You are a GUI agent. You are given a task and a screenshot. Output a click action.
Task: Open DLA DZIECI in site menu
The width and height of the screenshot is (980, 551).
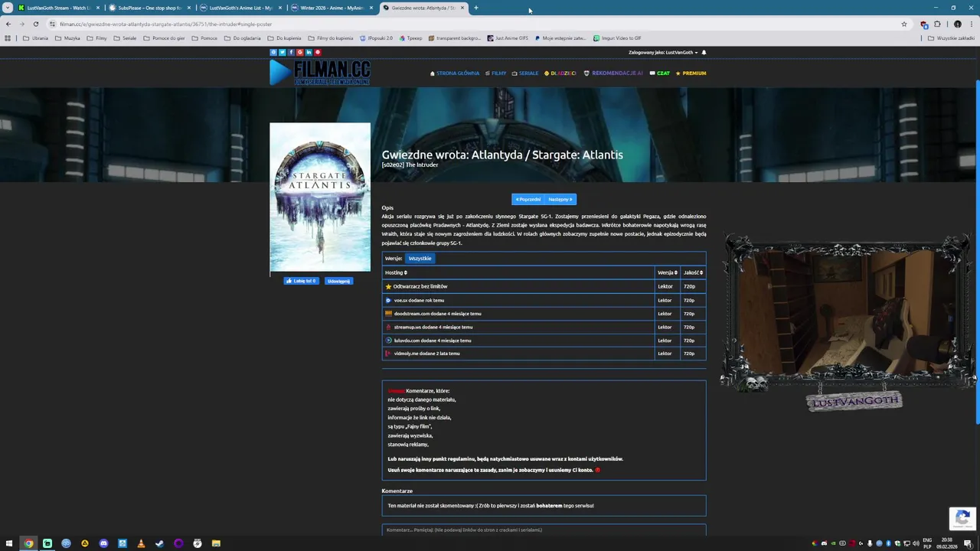[x=560, y=73]
